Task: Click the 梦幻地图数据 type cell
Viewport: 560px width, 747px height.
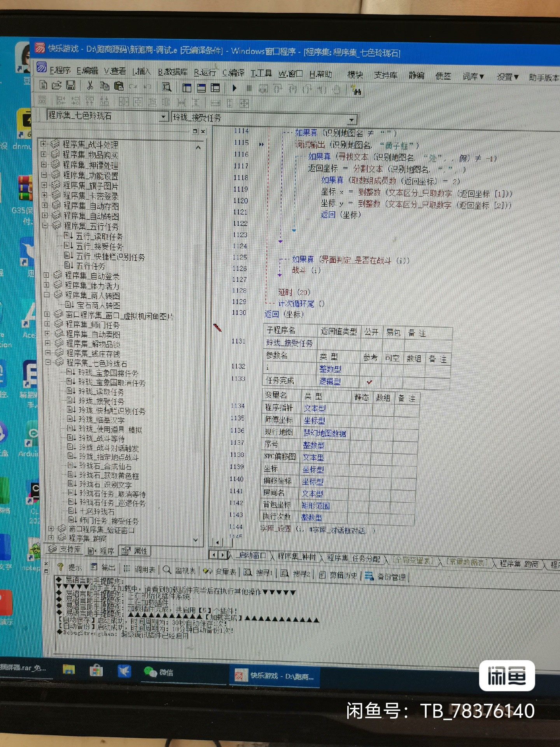Action: 325,433
